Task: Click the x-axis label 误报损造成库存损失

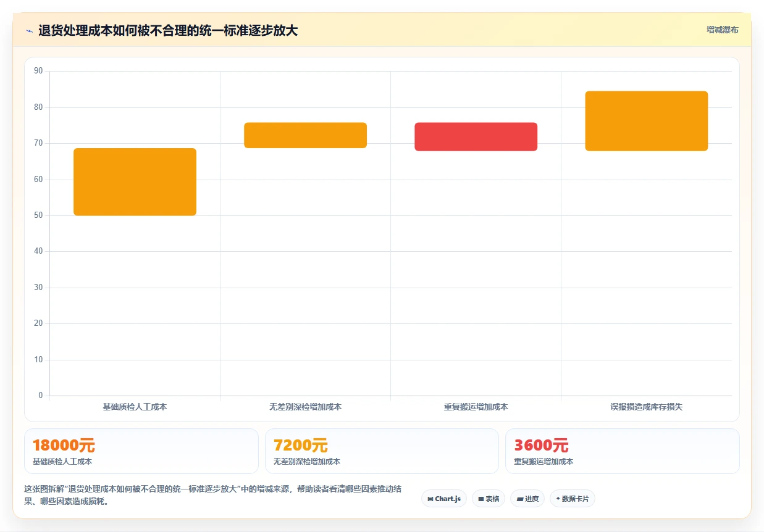Action: (646, 407)
